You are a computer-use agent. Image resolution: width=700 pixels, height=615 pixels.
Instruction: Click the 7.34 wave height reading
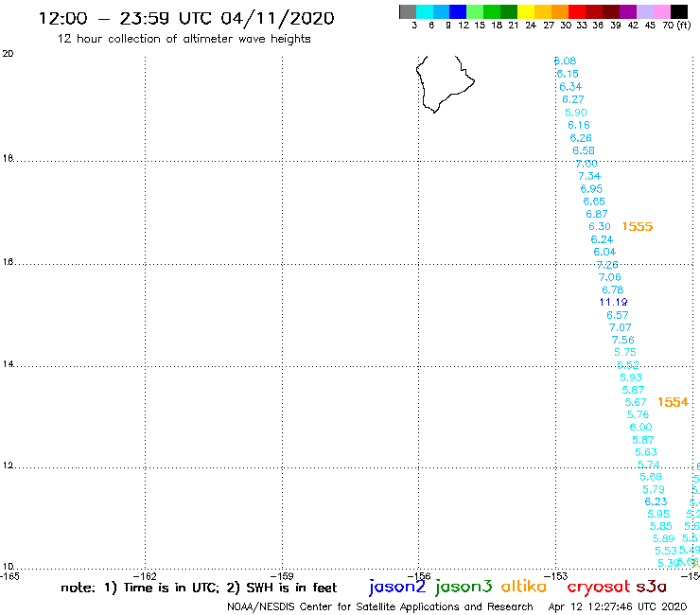click(x=589, y=176)
